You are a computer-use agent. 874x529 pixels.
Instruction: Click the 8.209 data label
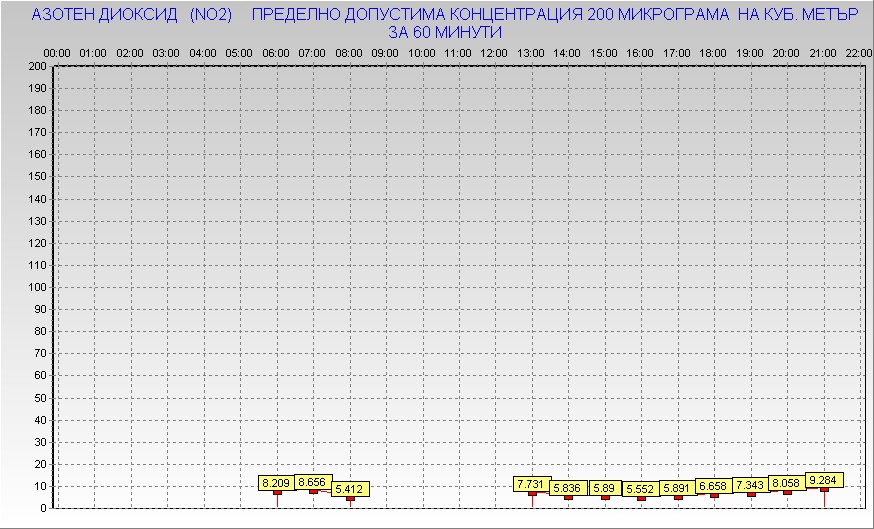[x=275, y=483]
